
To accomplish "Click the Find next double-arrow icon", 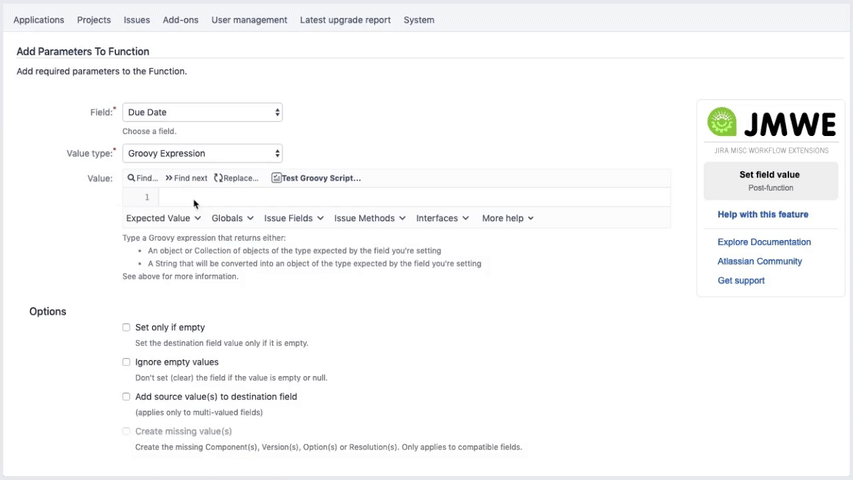I will coord(169,178).
